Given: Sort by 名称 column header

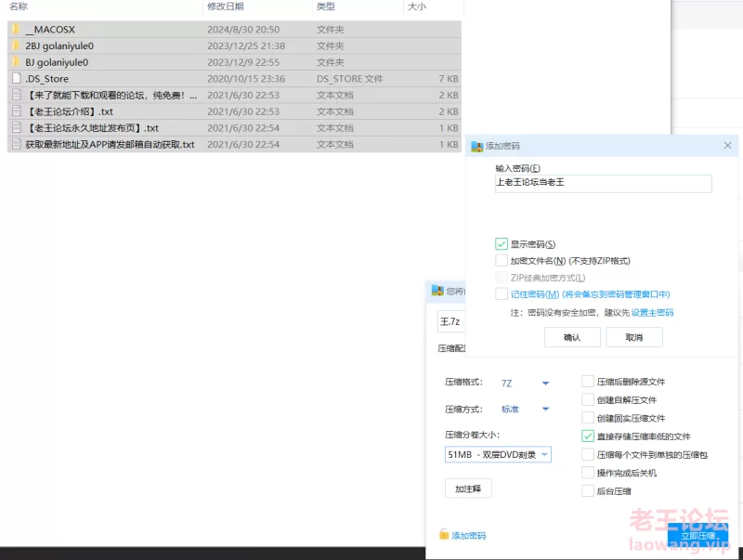Looking at the screenshot, I should coord(19,7).
